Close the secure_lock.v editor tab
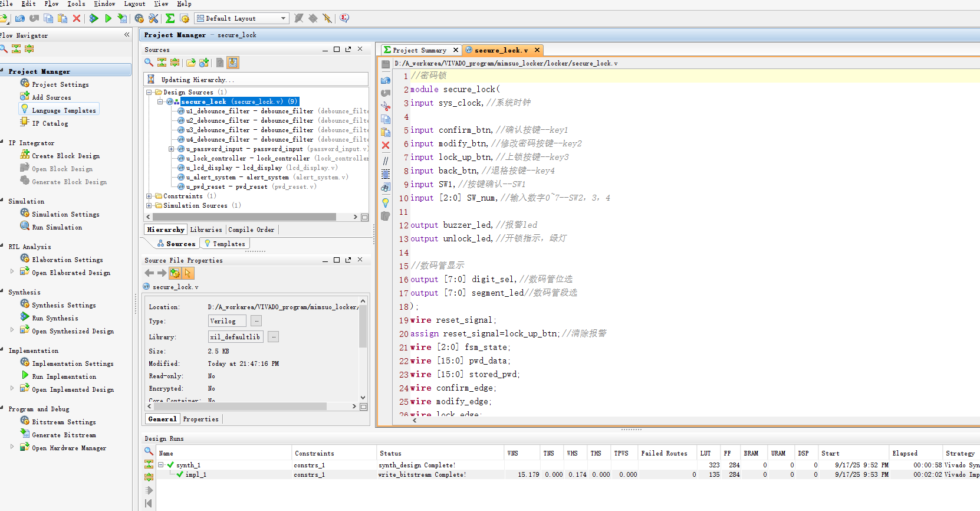The width and height of the screenshot is (980, 511). pyautogui.click(x=537, y=50)
